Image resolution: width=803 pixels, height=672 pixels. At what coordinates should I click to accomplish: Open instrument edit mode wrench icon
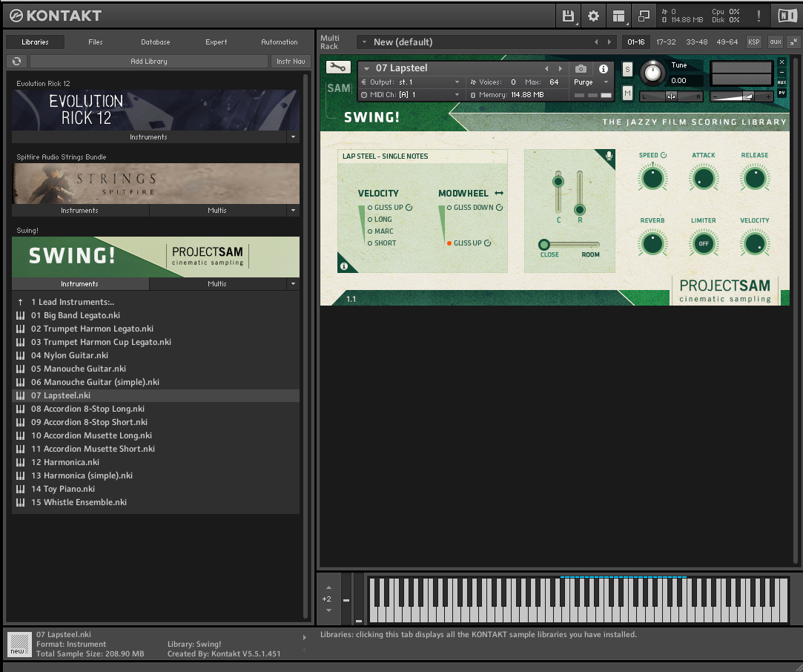coord(338,67)
